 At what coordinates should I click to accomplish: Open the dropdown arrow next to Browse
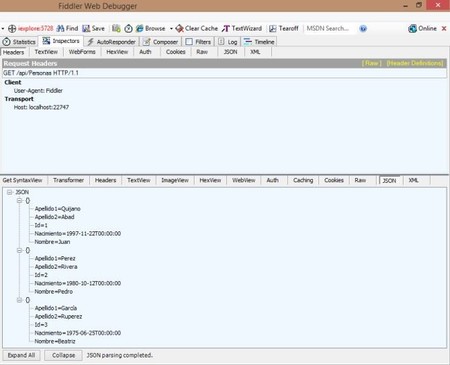pos(171,29)
